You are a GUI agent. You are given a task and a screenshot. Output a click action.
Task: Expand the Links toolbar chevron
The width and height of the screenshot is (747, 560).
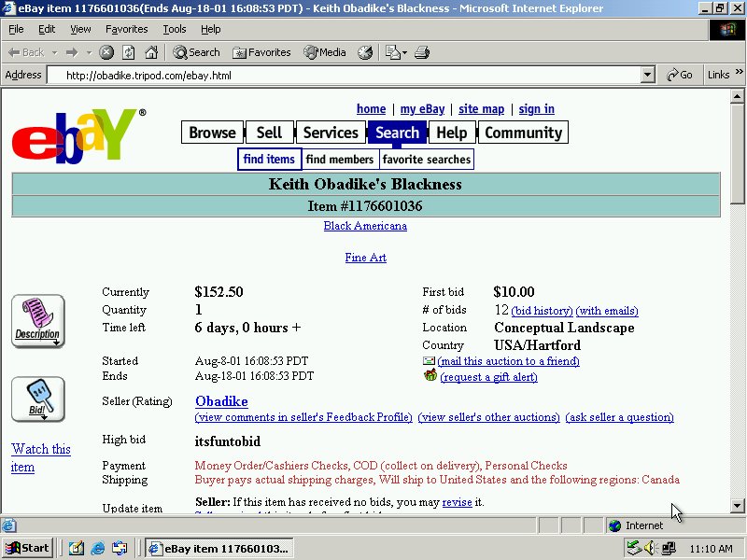(739, 72)
